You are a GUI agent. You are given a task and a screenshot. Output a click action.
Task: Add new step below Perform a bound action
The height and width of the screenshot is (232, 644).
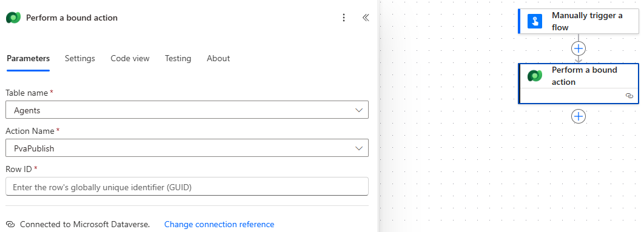pyautogui.click(x=579, y=117)
